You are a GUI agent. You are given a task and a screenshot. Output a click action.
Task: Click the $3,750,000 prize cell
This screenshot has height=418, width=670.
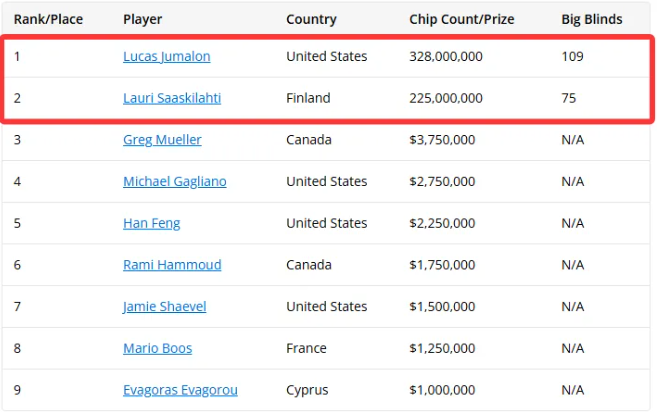(442, 140)
